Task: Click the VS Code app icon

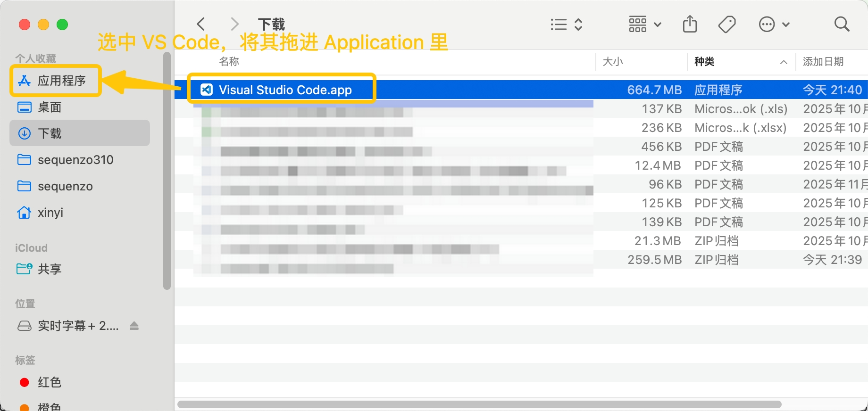Action: [207, 90]
